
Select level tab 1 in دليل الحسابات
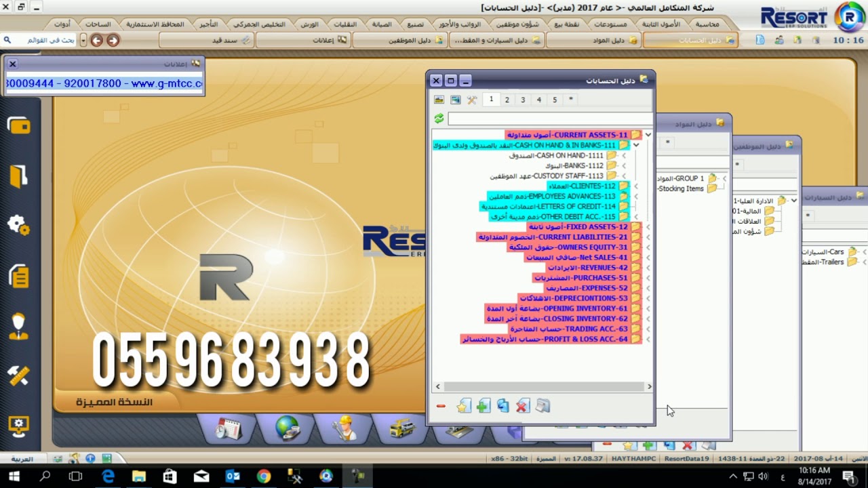(x=491, y=100)
